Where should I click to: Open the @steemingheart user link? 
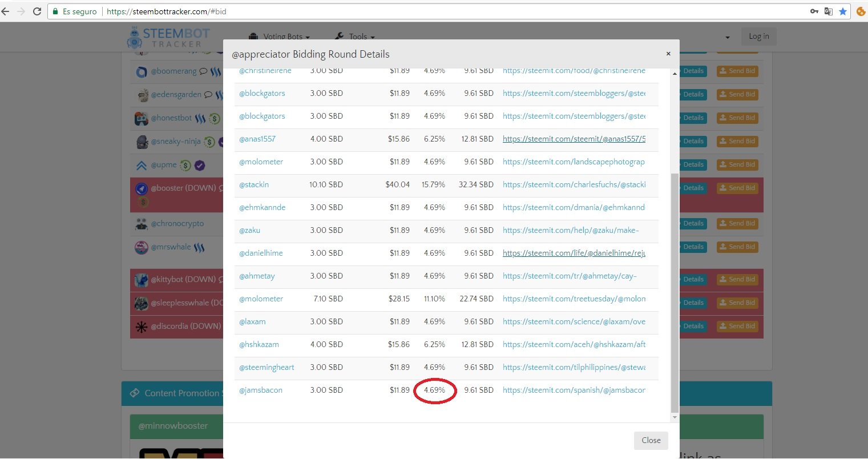point(267,367)
